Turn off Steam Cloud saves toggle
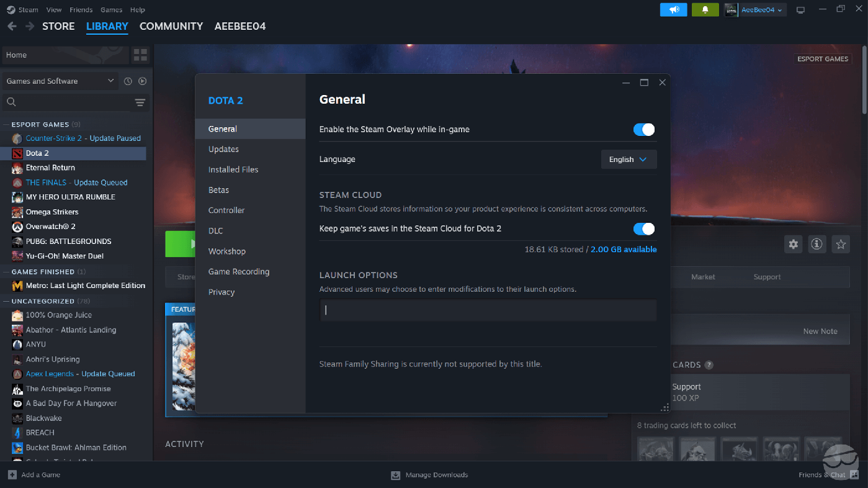 click(643, 229)
